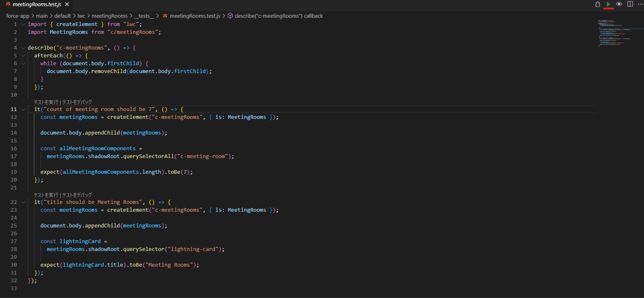Open the More Actions ellipsis menu
The width and height of the screenshot is (644, 298).
click(640, 4)
